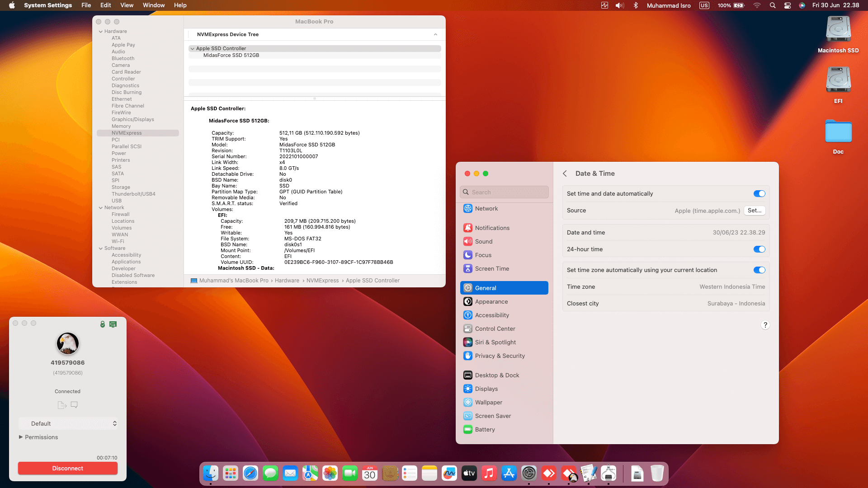Expand the Permissions disclosure triangle
The width and height of the screenshot is (868, 488).
coord(21,437)
